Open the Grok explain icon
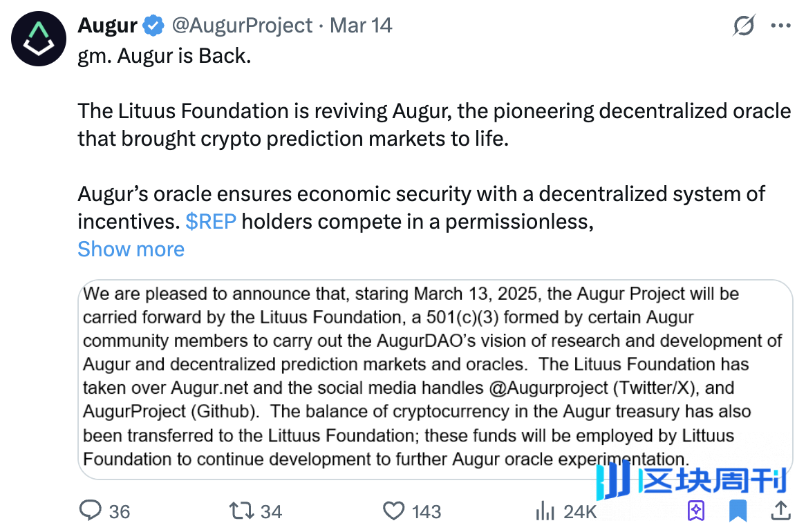Image resolution: width=806 pixels, height=532 pixels. [x=744, y=26]
